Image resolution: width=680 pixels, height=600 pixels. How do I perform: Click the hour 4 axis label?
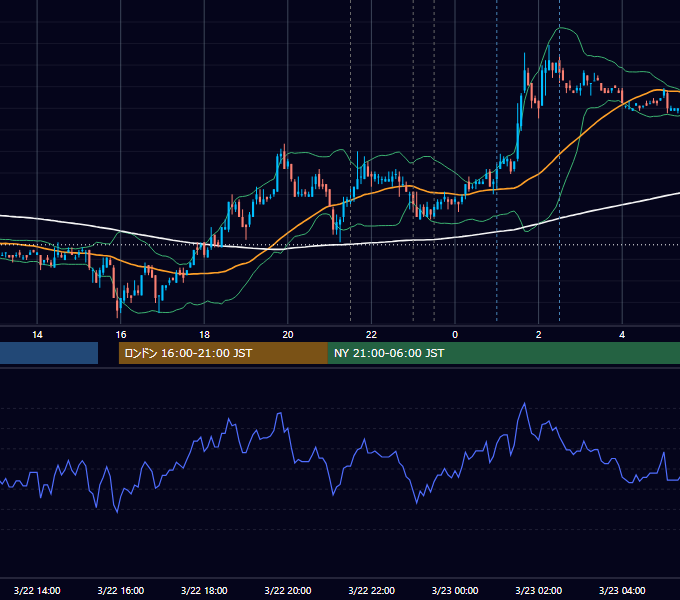622,335
